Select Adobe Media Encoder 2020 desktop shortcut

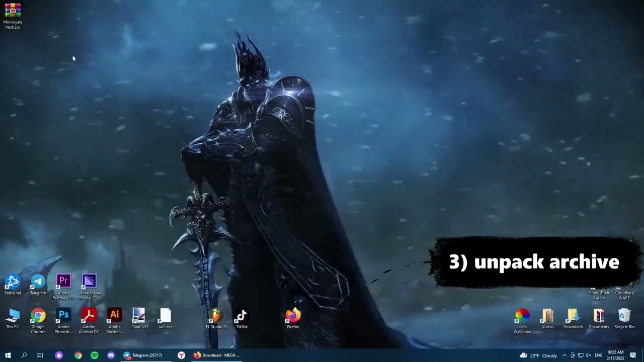pyautogui.click(x=89, y=287)
